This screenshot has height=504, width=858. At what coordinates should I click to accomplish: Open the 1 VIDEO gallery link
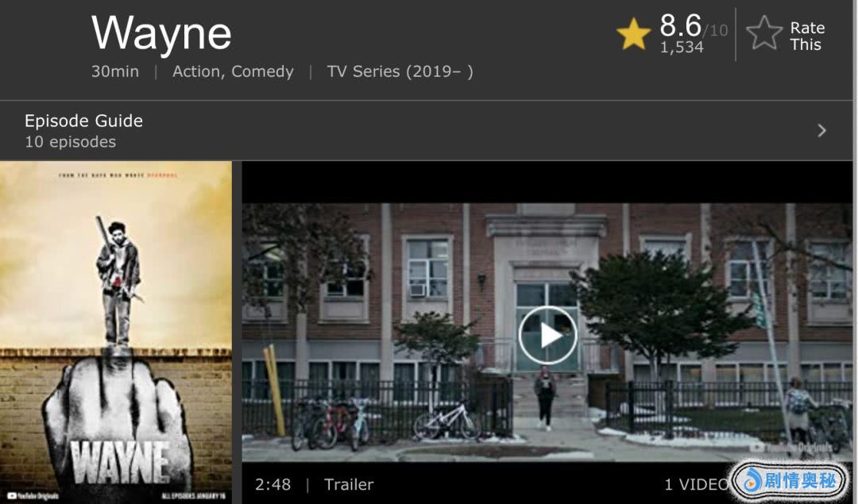[x=696, y=484]
